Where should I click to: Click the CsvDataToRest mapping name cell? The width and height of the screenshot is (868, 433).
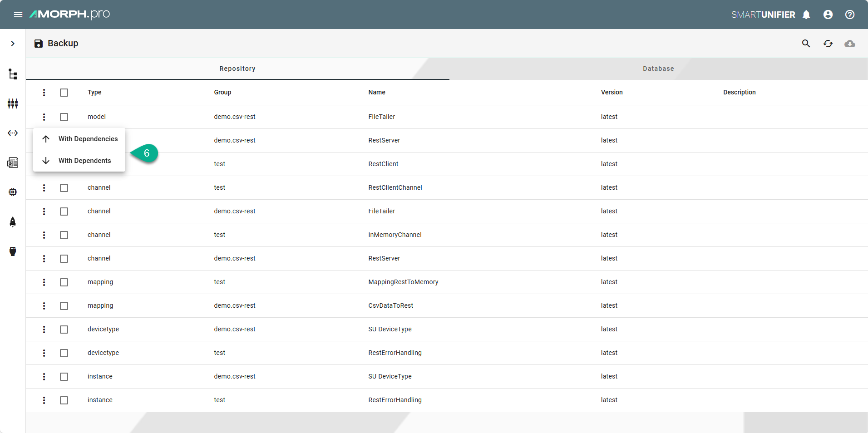tap(390, 305)
